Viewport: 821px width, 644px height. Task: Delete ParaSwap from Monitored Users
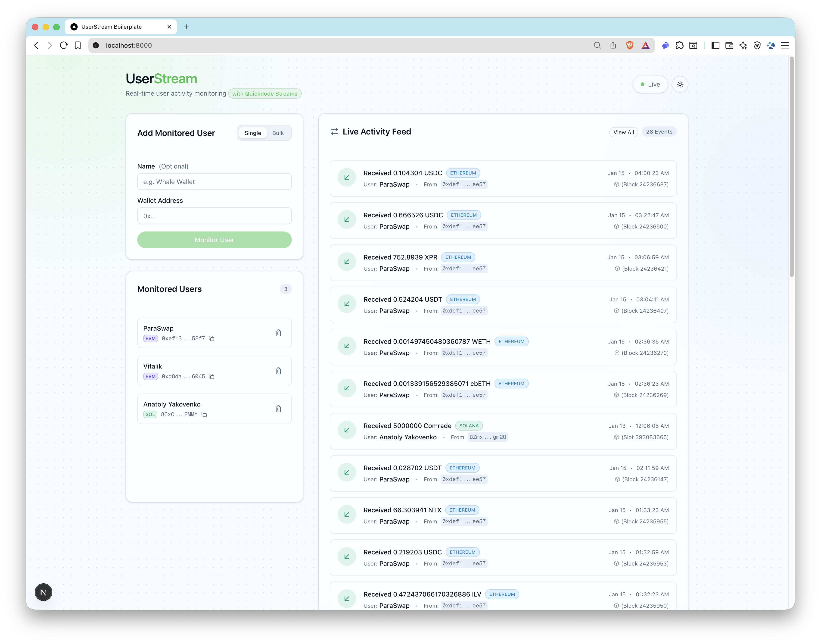coord(279,333)
